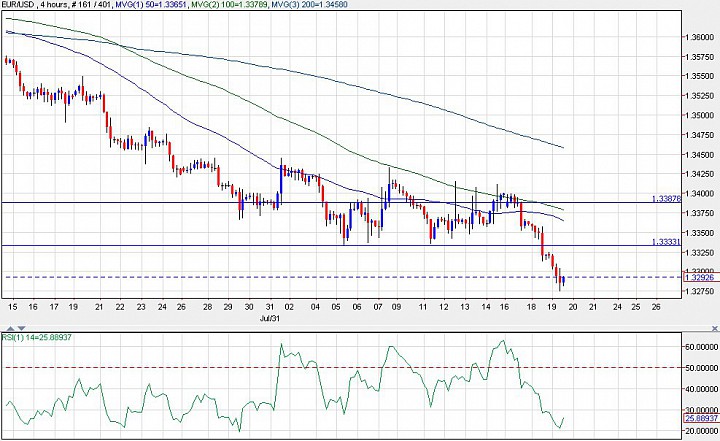The image size is (720, 441).
Task: Close the RSI indicator panel
Action: [x=714, y=328]
